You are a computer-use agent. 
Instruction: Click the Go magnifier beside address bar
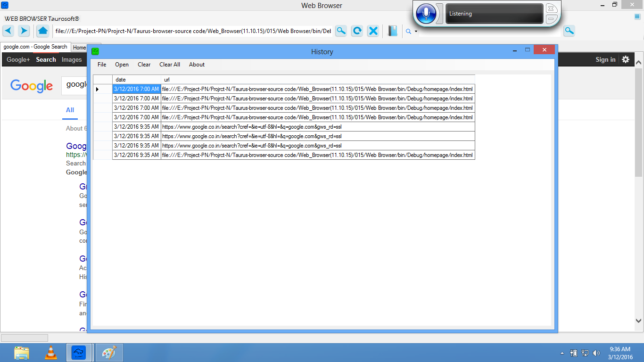pos(341,31)
